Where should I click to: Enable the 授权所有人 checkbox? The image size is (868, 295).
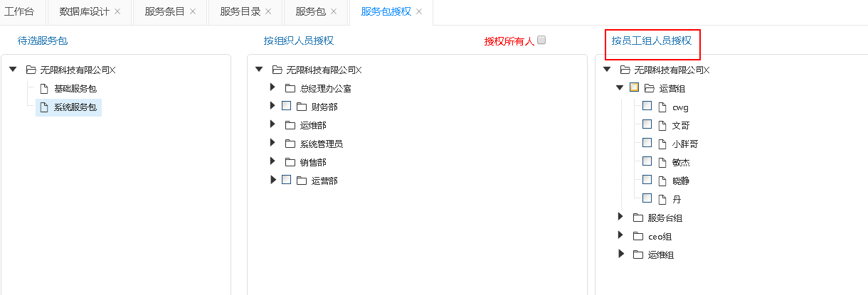541,41
